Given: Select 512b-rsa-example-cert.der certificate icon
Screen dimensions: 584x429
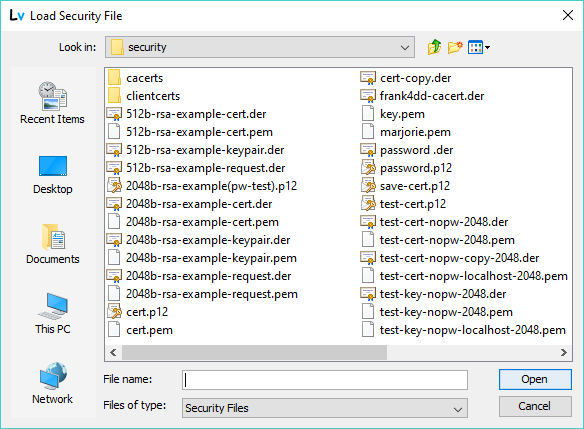Looking at the screenshot, I should pos(114,114).
